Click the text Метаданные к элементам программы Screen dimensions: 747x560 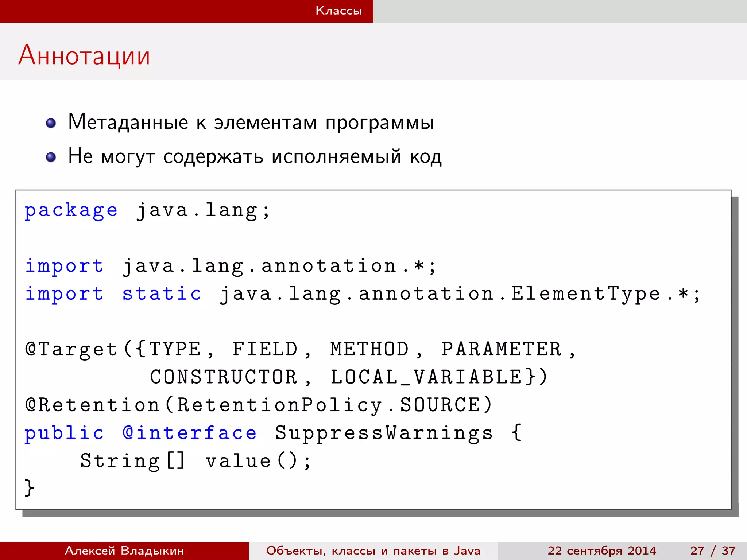click(251, 122)
